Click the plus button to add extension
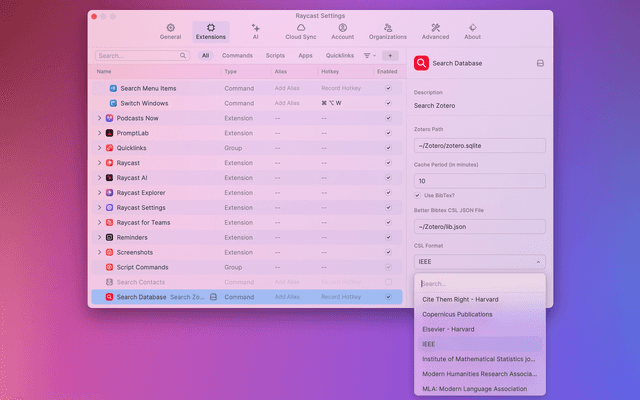The image size is (640, 400). 390,56
